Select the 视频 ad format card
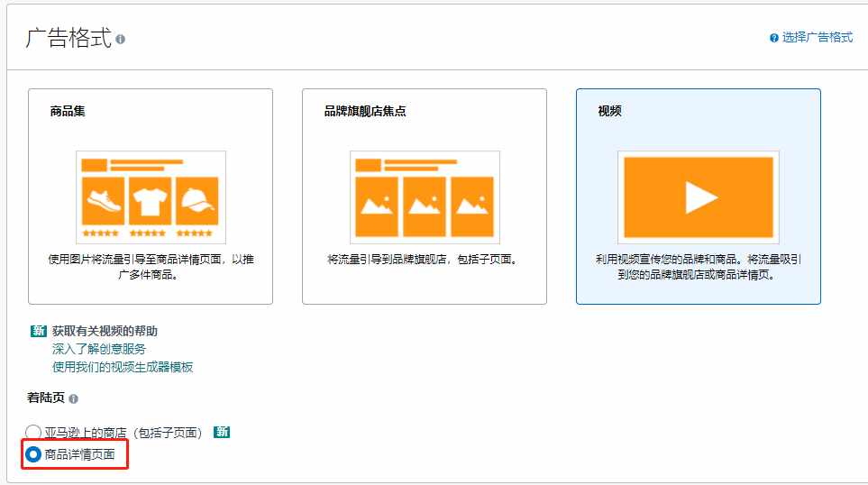The height and width of the screenshot is (485, 868). [x=699, y=197]
